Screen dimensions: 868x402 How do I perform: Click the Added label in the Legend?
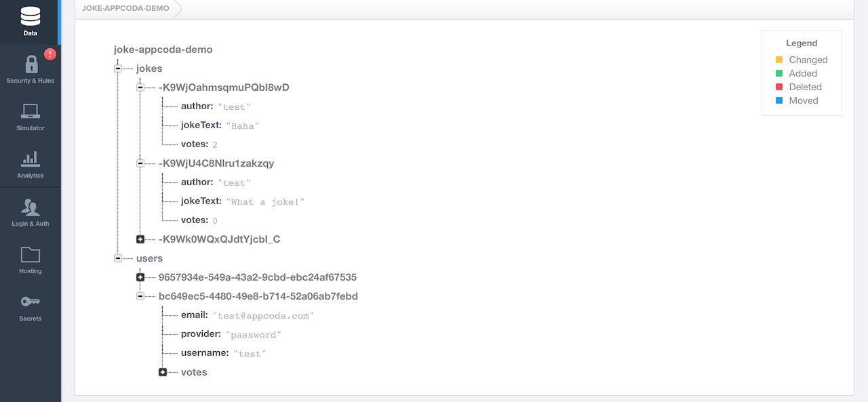802,73
